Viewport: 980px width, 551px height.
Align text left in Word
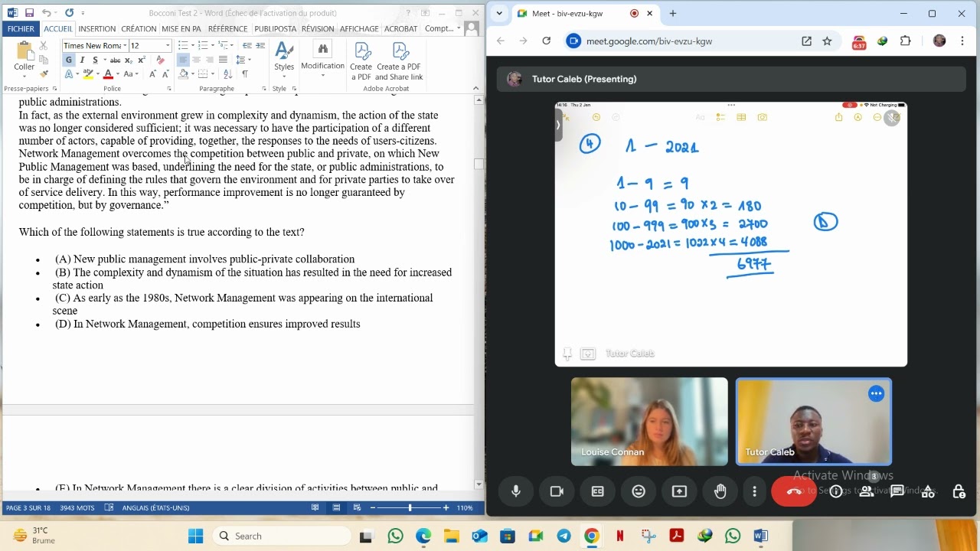click(x=182, y=60)
